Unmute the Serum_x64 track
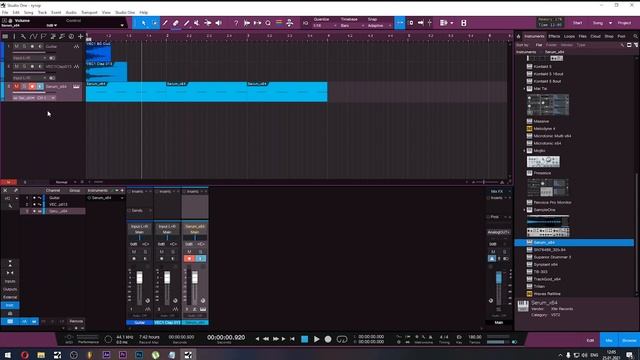Viewport: 640px width, 360px height. 17,87
